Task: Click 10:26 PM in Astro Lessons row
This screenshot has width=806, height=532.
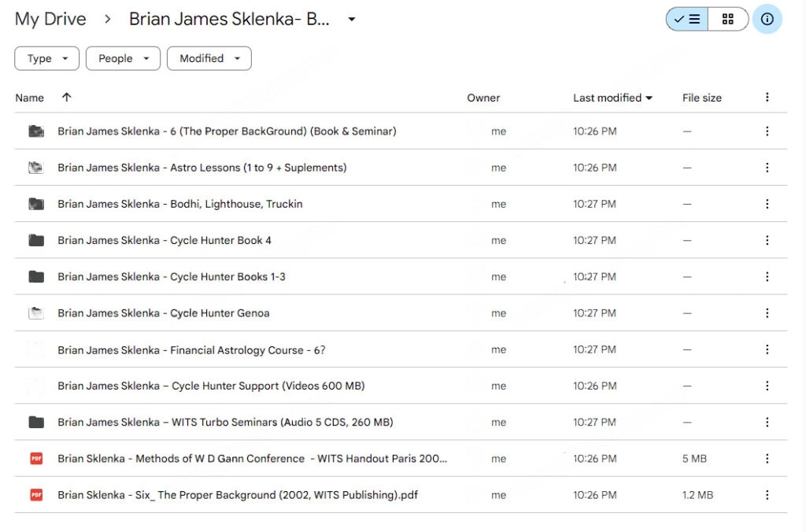Action: (595, 168)
